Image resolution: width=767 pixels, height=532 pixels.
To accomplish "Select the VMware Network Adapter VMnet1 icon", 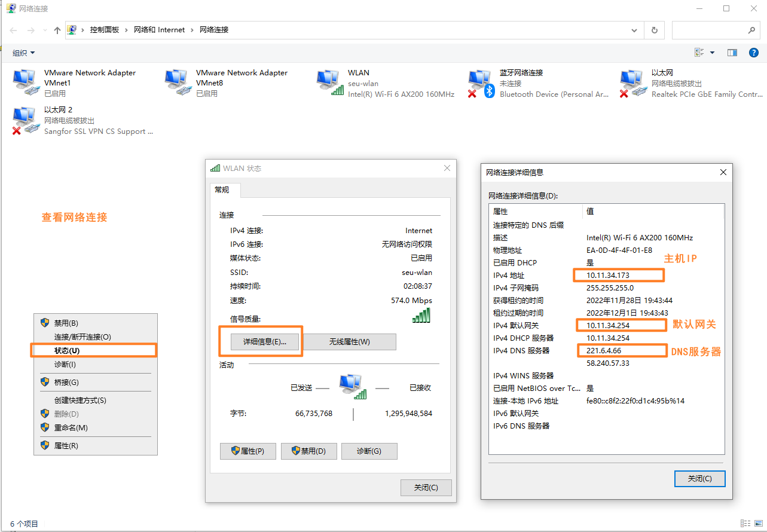I will [25, 82].
